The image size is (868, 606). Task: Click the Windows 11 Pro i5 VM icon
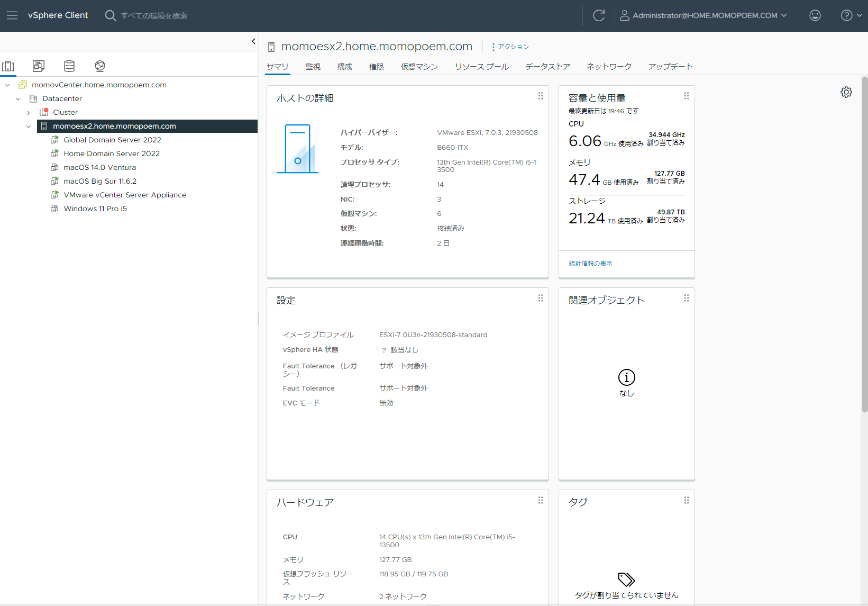54,209
